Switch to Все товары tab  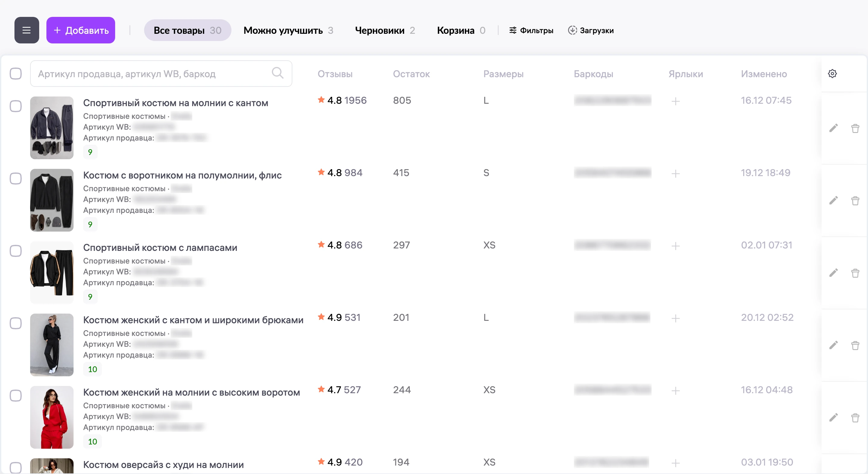click(187, 30)
